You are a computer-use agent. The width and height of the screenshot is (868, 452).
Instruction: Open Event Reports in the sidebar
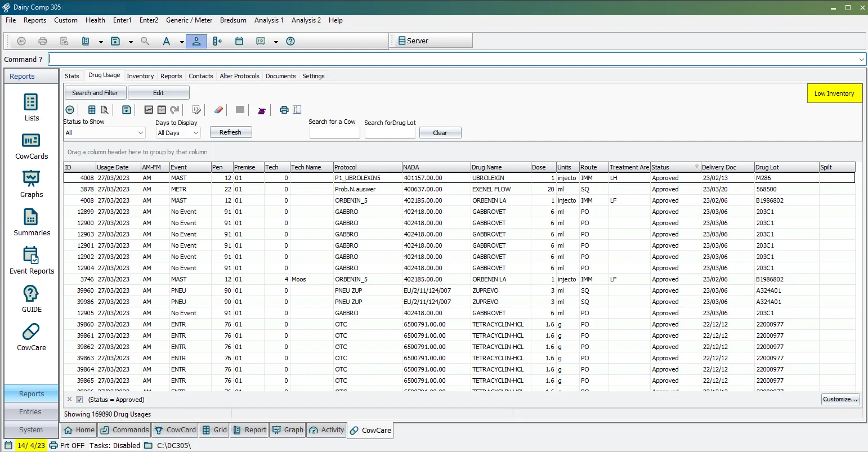(32, 261)
